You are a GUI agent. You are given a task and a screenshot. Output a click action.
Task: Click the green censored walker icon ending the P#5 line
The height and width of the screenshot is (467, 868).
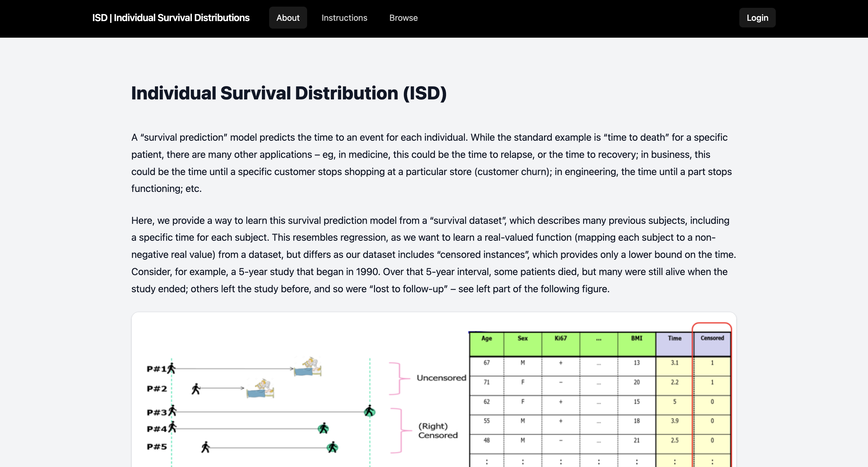click(x=332, y=447)
